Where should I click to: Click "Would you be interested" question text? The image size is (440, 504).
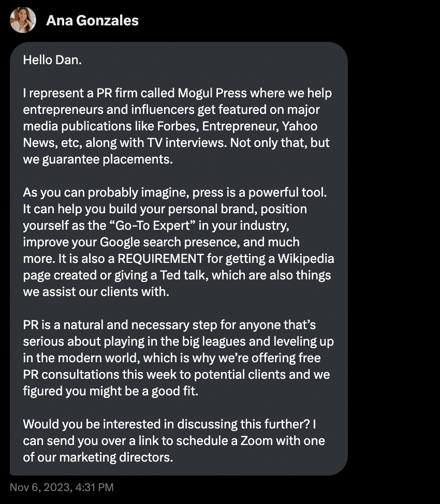point(93,424)
